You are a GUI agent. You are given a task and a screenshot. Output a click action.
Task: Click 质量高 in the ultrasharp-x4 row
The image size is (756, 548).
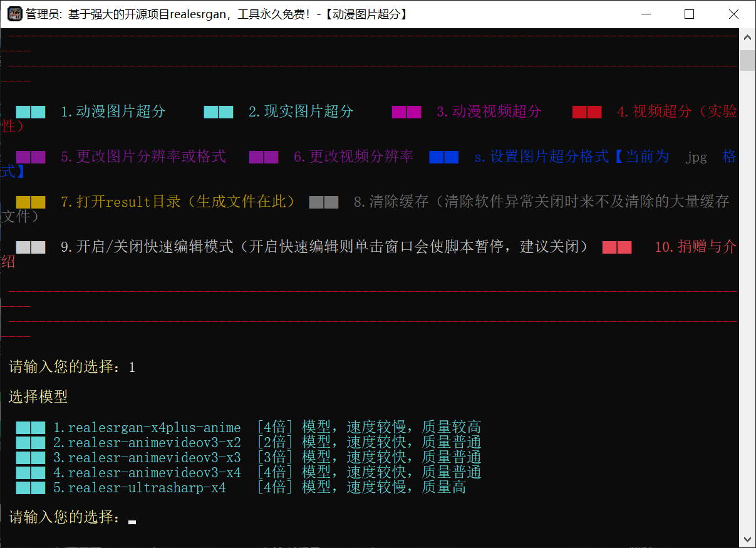(444, 488)
